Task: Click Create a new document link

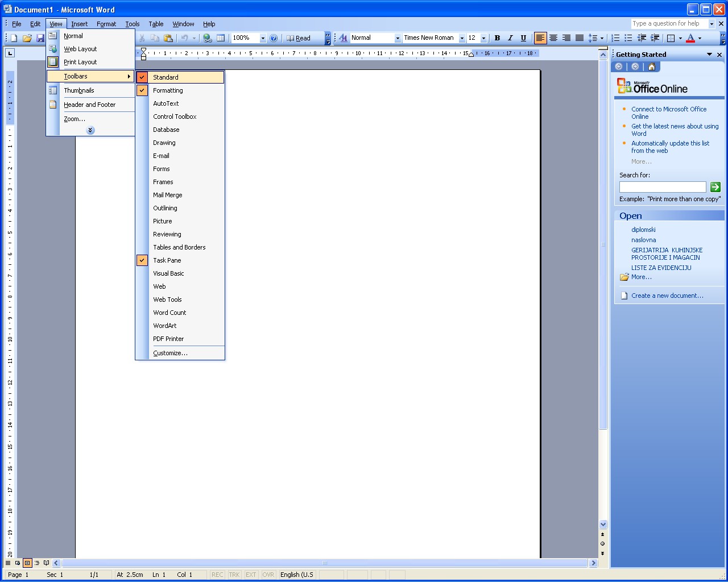Action: (667, 296)
